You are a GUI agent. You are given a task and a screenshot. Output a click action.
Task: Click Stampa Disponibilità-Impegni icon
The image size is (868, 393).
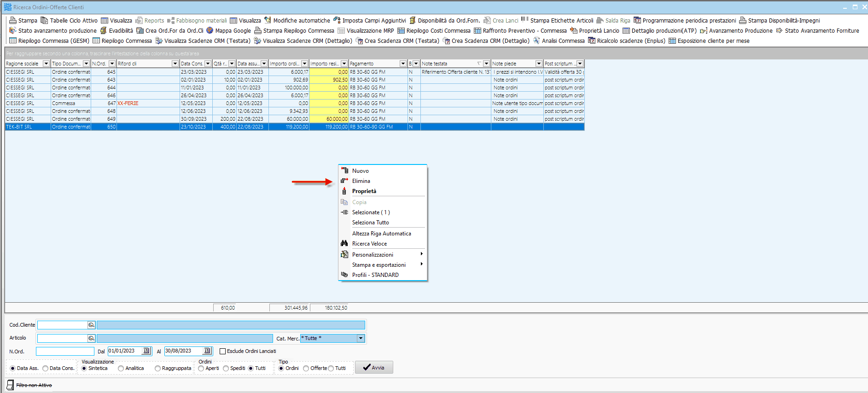[x=743, y=20]
